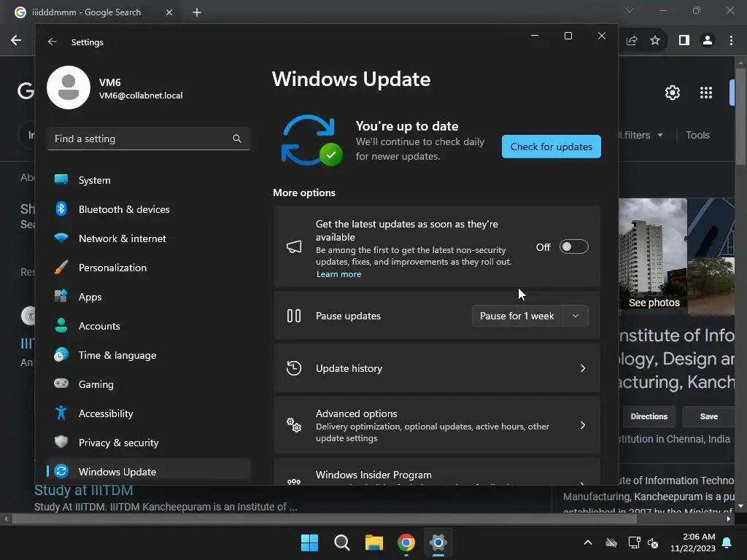
Task: Open Advanced options chevron
Action: [583, 425]
